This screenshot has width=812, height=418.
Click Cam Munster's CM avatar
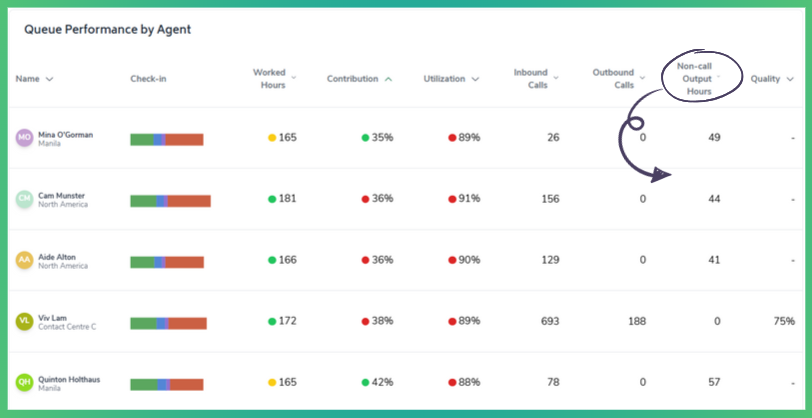[24, 199]
